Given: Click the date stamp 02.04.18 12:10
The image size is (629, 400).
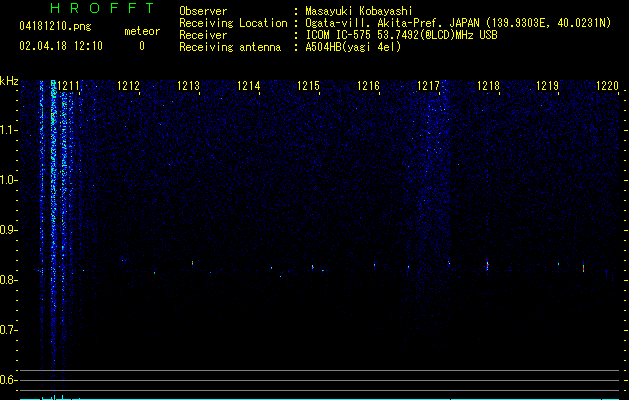Looking at the screenshot, I should [61, 46].
